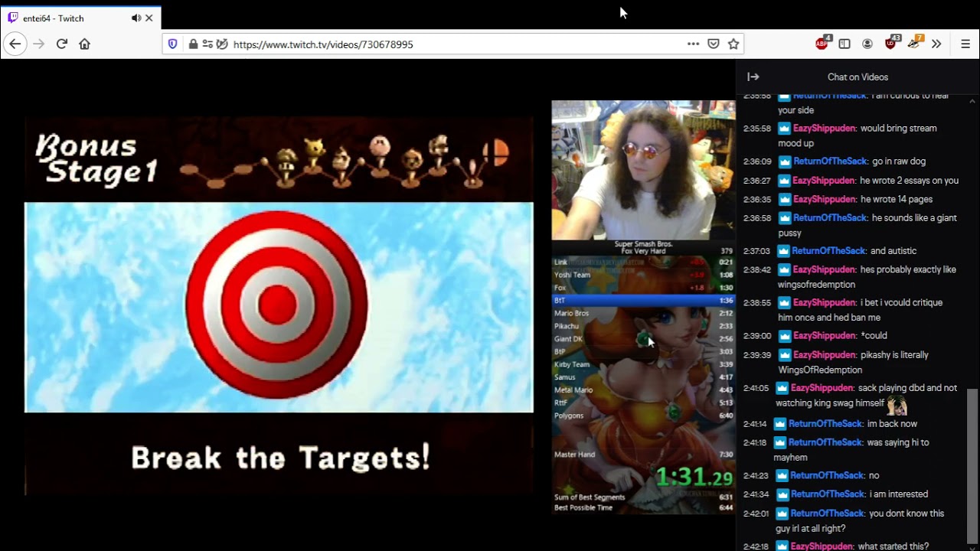The height and width of the screenshot is (551, 980).
Task: View site security padlock information
Action: tap(193, 44)
